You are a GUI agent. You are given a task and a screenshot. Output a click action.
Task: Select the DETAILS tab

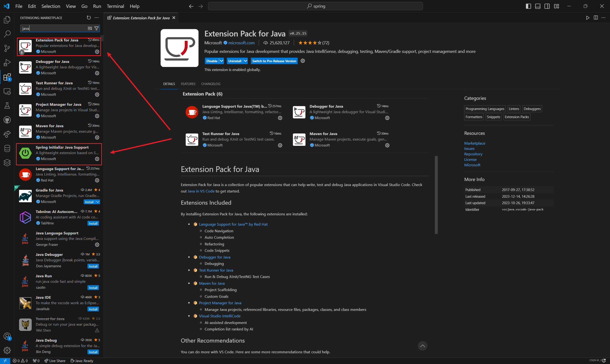(169, 84)
